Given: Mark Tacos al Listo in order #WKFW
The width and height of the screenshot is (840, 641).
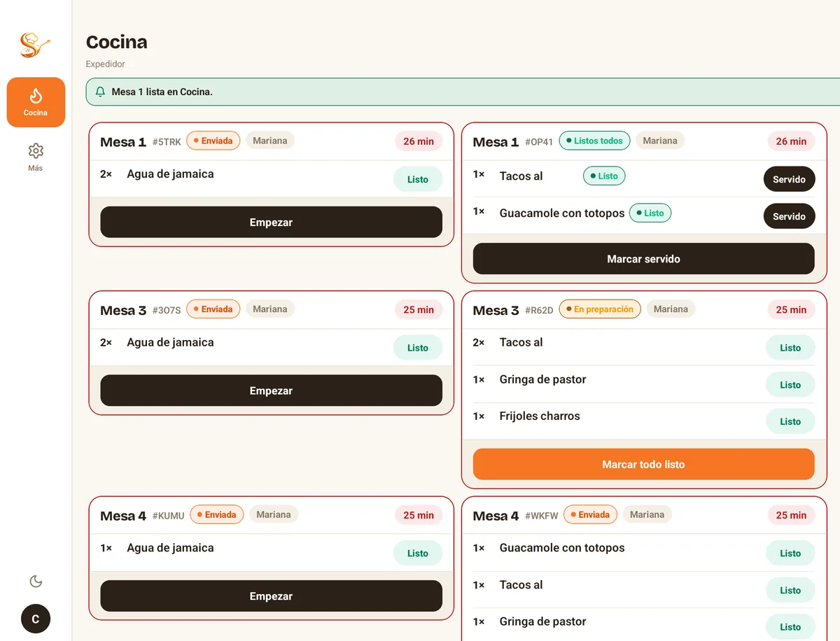Looking at the screenshot, I should point(790,591).
